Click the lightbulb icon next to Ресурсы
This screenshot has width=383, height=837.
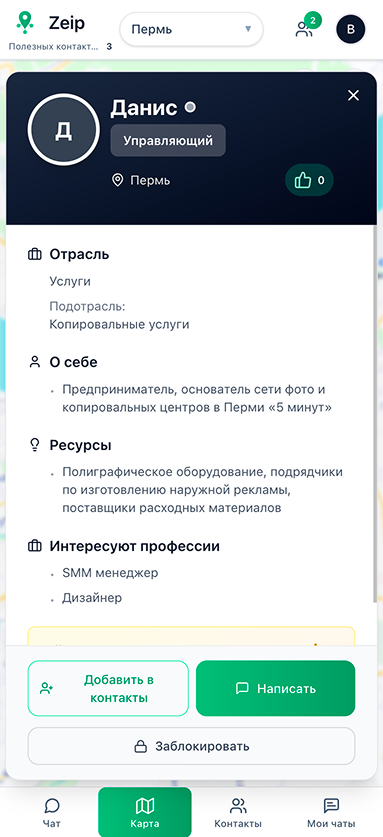coord(34,445)
